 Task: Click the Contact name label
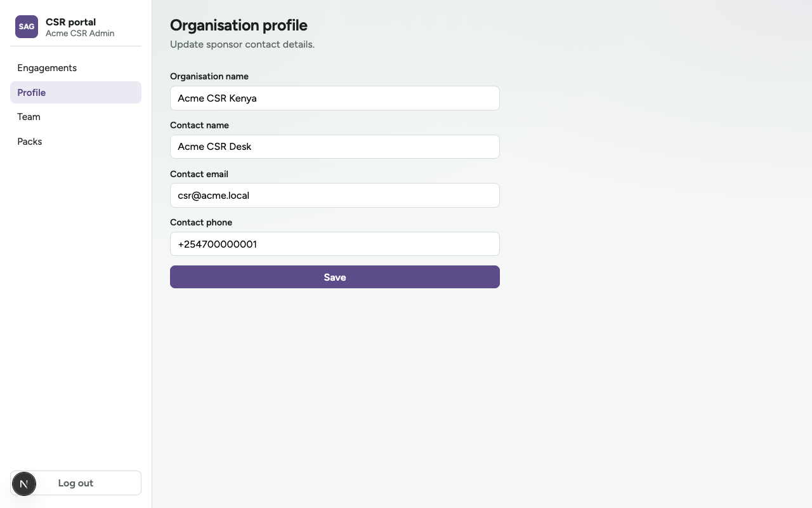click(199, 125)
